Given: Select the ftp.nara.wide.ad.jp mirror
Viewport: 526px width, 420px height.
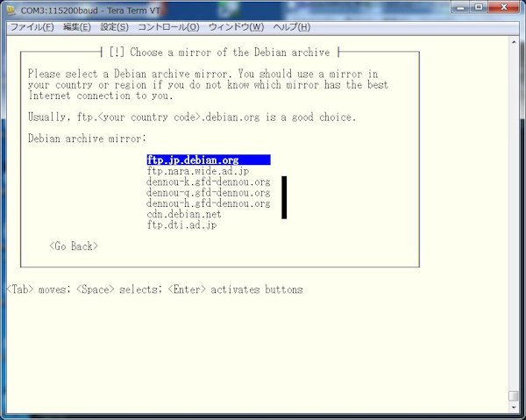Looking at the screenshot, I should [x=198, y=171].
